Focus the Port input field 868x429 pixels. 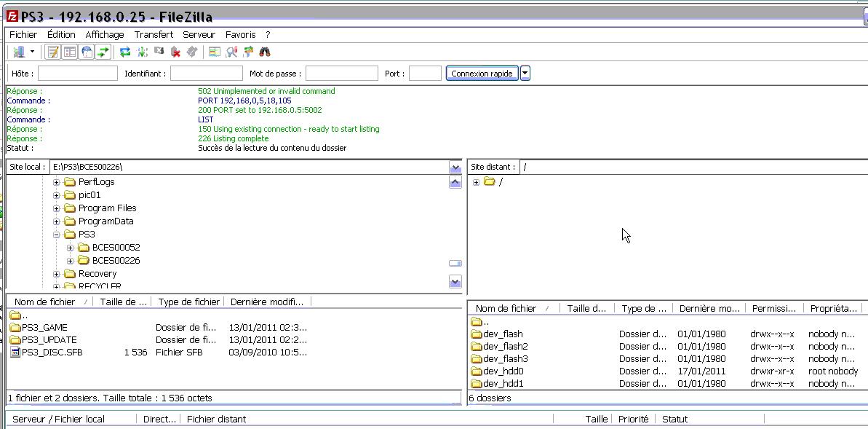point(425,73)
